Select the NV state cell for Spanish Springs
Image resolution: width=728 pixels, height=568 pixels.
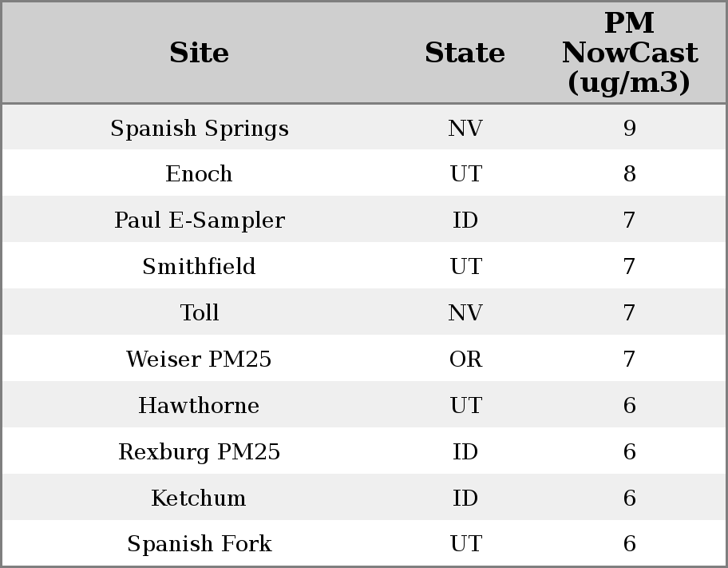[x=465, y=129]
